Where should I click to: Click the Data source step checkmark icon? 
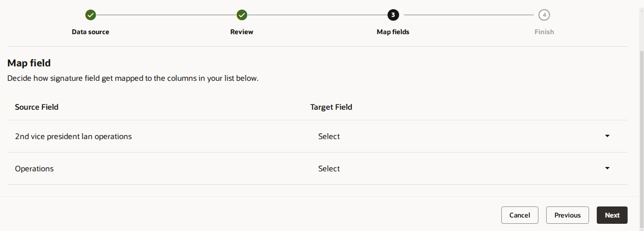pos(91,15)
